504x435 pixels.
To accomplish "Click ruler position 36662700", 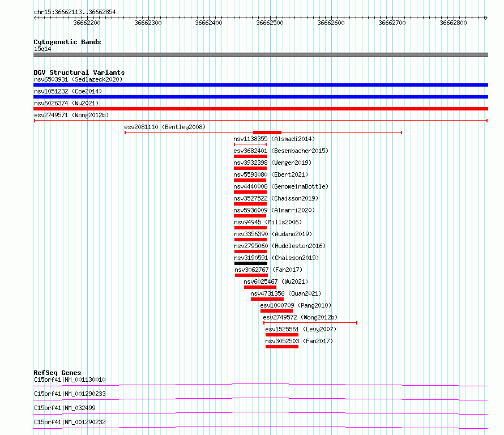I will click(x=392, y=23).
